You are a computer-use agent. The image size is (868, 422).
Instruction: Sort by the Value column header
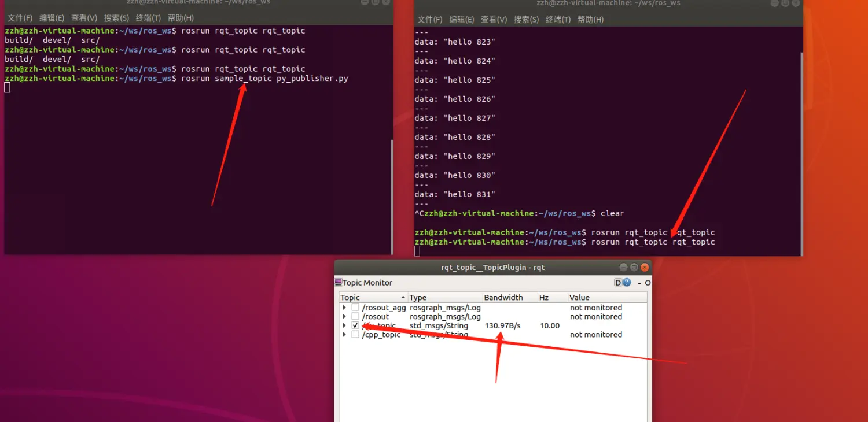coord(606,297)
